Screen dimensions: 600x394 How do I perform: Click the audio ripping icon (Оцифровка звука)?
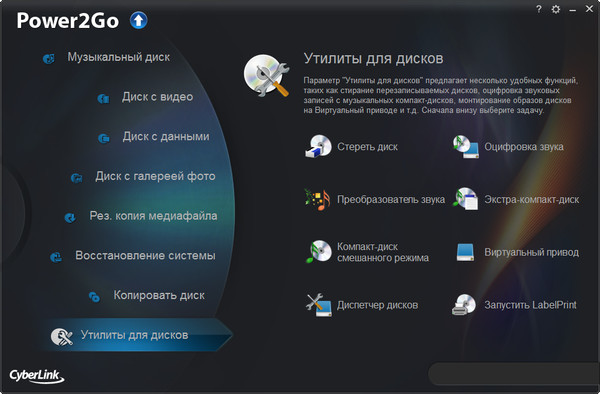pos(466,147)
